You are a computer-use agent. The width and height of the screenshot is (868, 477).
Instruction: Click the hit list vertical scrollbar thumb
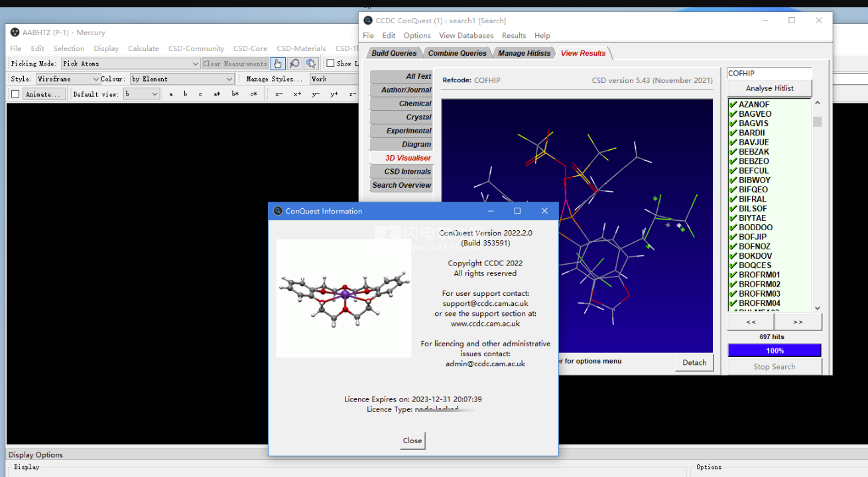[817, 121]
